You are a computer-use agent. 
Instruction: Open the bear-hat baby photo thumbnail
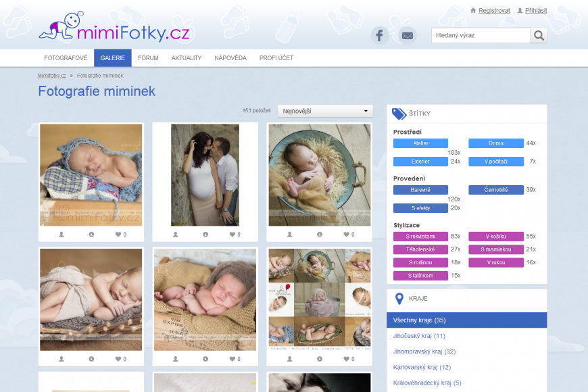point(205,299)
